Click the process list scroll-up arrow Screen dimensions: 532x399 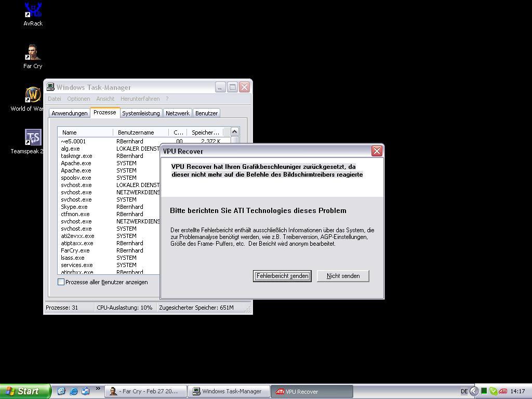(x=234, y=131)
